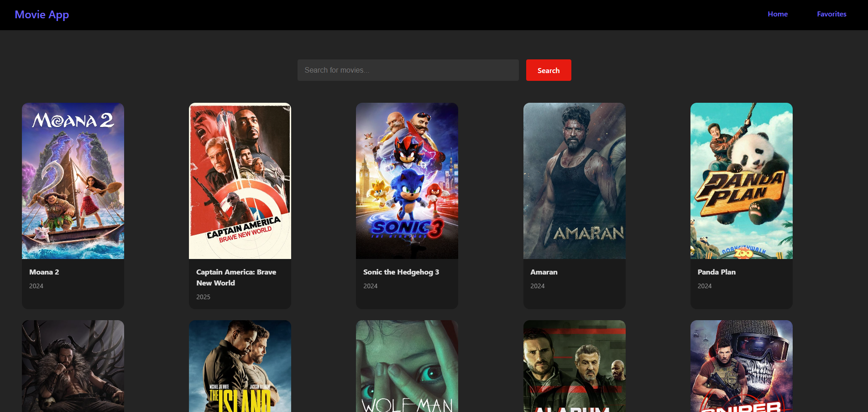Click the Panda Plan title text
Viewport: 868px width, 412px height.
click(x=716, y=272)
